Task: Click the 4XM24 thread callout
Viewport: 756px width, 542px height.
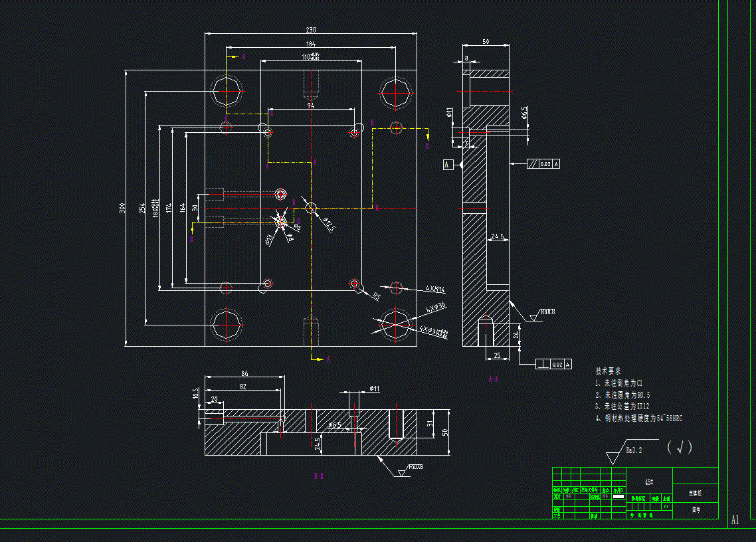Action: [x=435, y=289]
